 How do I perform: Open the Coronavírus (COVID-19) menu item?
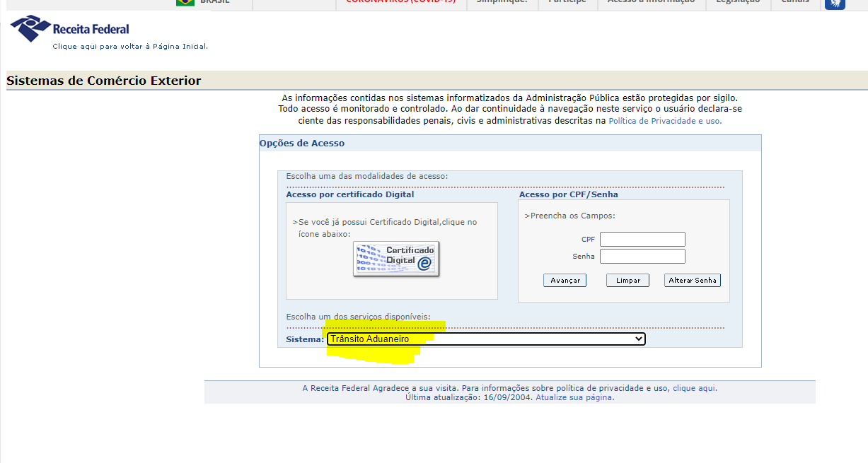(400, 2)
